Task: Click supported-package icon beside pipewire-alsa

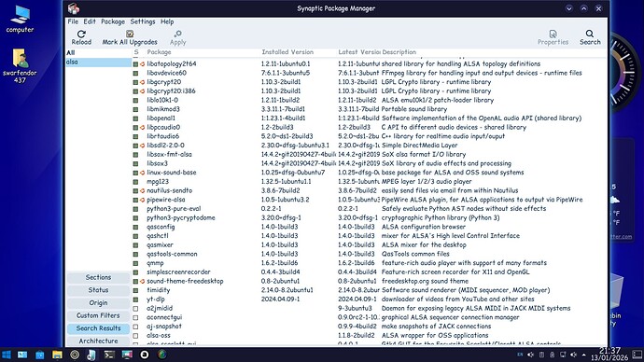Action: 143,200
